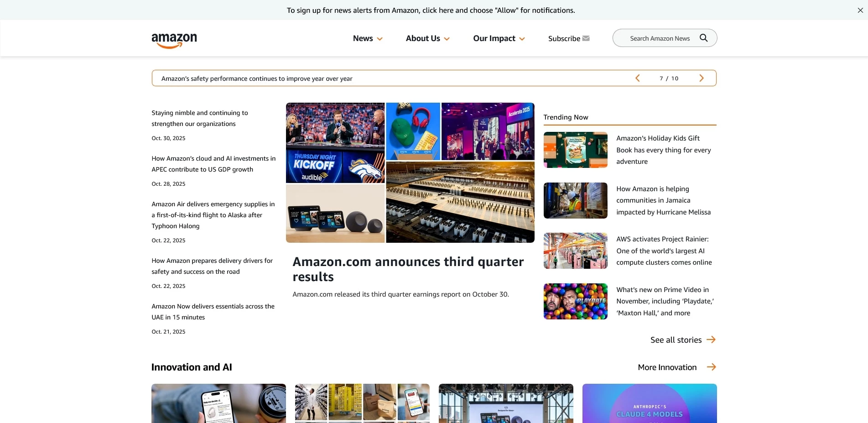This screenshot has height=423, width=868.
Task: Dismiss the notification banner with the X
Action: pos(860,10)
